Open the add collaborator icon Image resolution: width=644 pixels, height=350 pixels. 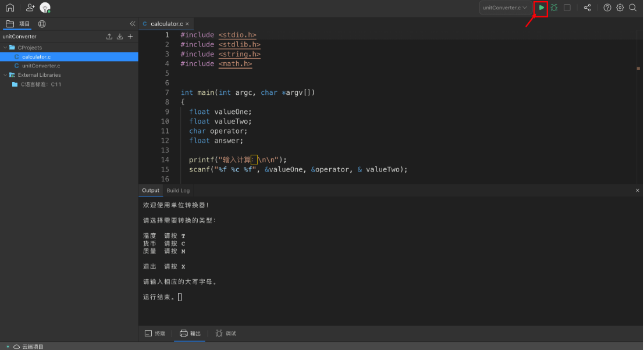click(x=30, y=8)
